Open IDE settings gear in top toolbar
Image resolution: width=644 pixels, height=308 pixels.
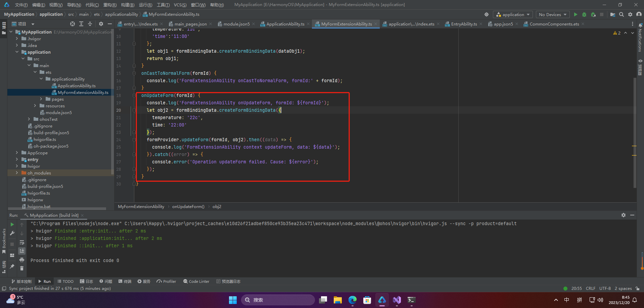pos(630,14)
